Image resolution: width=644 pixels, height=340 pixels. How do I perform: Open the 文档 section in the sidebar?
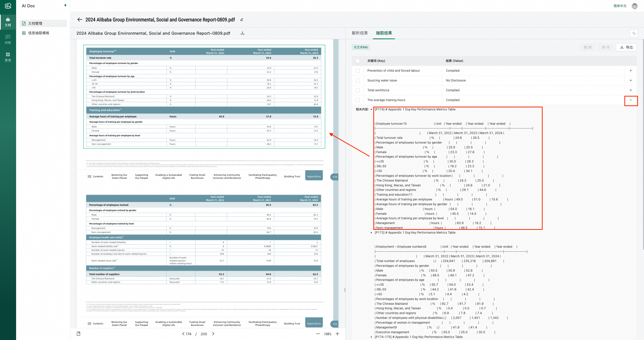pos(8,22)
